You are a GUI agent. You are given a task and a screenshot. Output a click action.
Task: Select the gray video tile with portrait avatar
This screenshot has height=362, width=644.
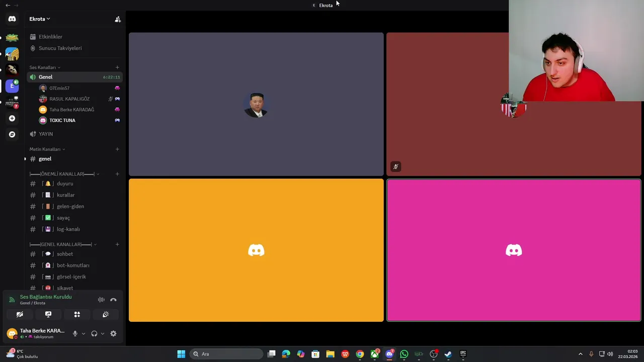(x=256, y=105)
